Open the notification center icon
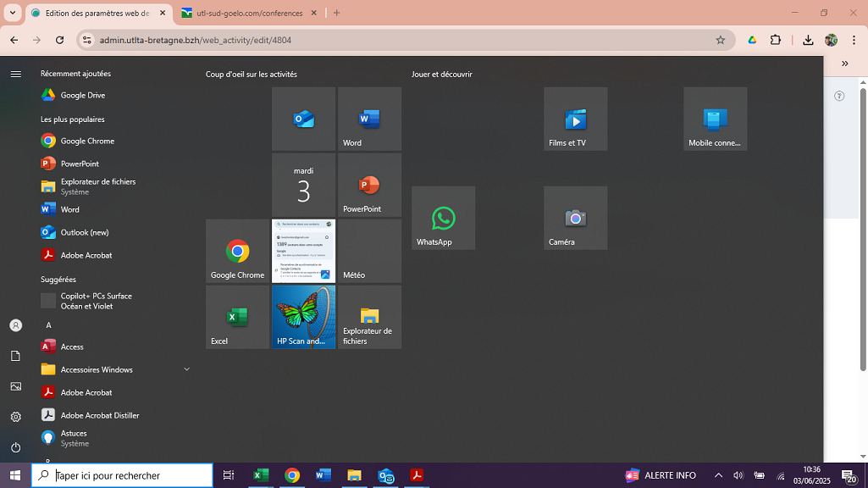868x488 pixels. [x=849, y=475]
